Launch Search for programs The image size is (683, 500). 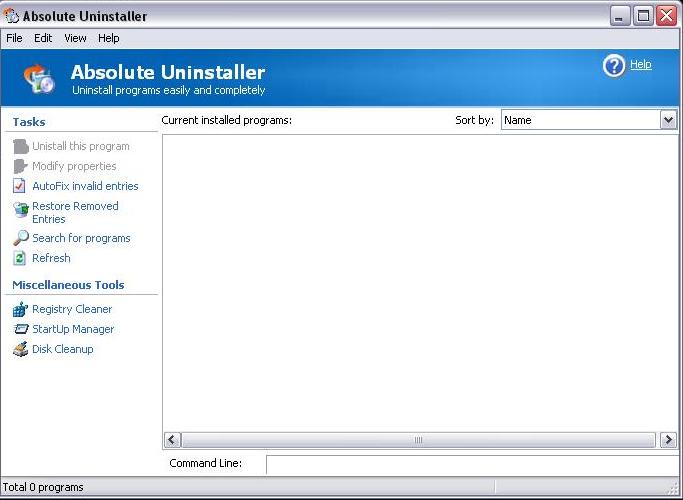81,238
